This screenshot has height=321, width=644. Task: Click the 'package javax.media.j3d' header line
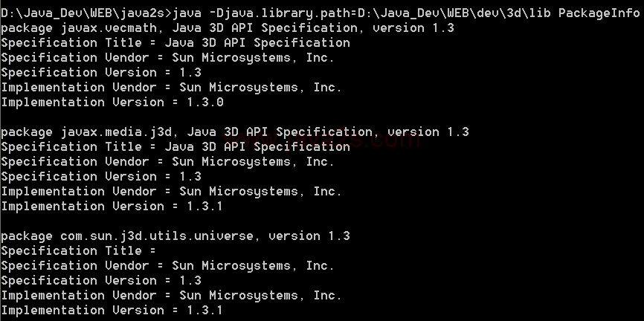(235, 132)
